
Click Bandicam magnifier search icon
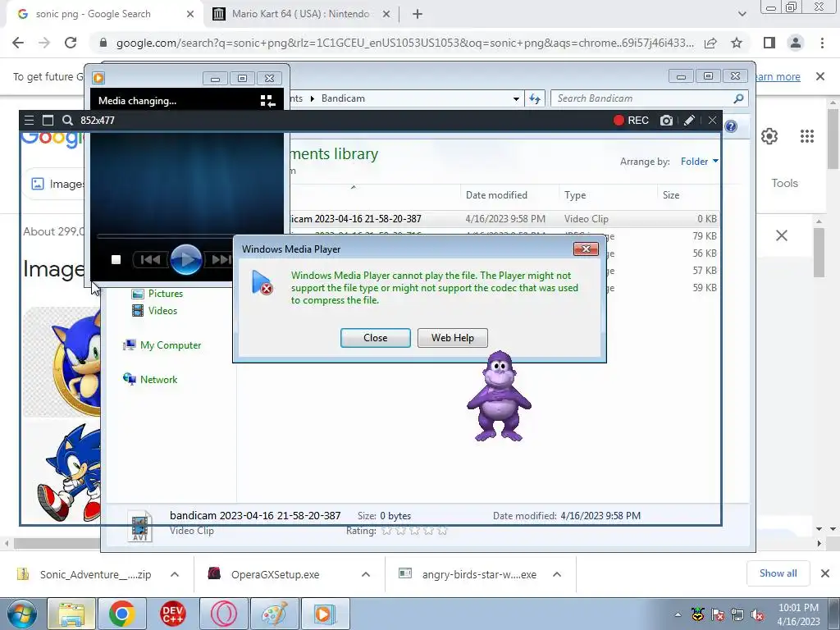(67, 121)
